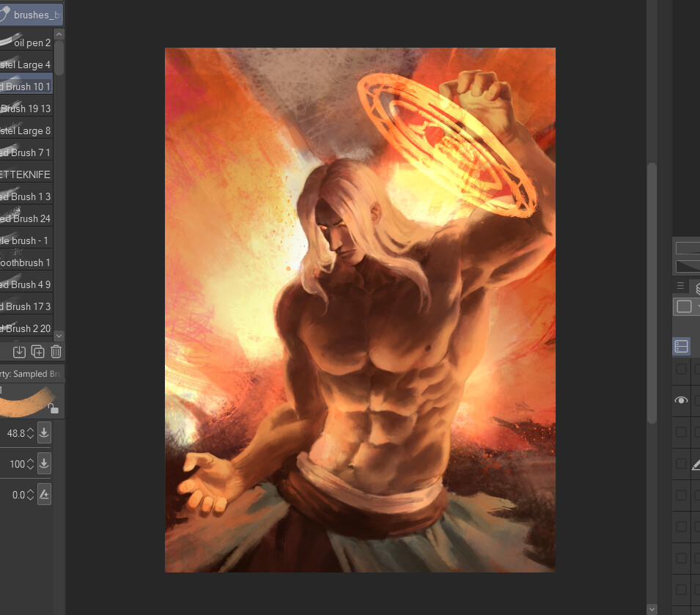This screenshot has height=615, width=700.
Task: Select the PALETTEKNIFE brush
Action: [26, 174]
